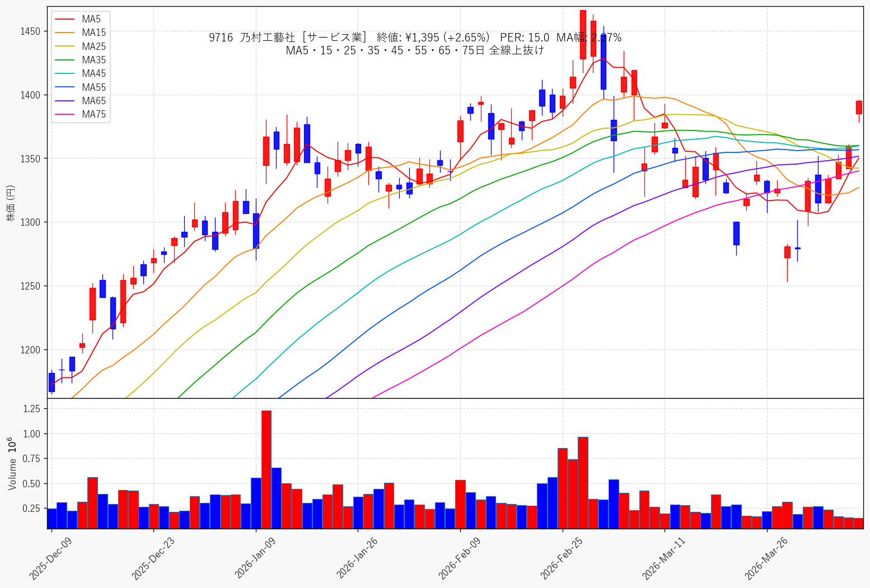Click the last red candlestick near 1390
Screen dimensions: 870x588
click(859, 108)
